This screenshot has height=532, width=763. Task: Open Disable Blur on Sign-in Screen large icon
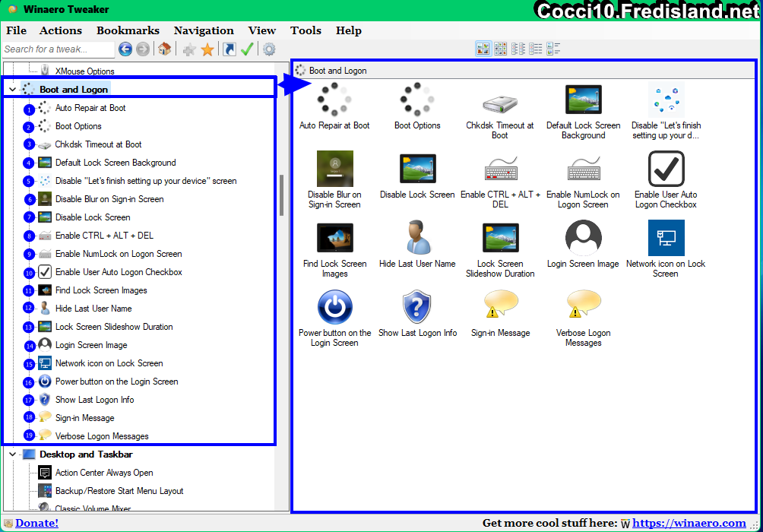click(335, 169)
